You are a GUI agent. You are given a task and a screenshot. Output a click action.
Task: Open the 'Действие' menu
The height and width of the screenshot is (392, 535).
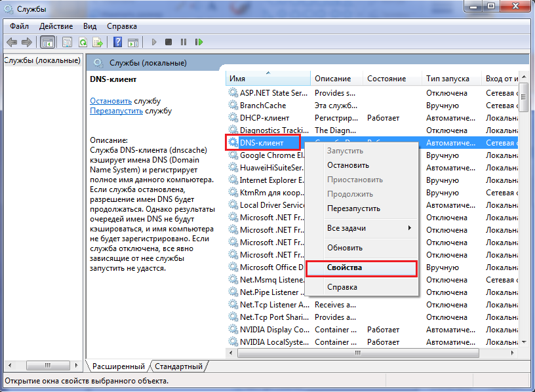[x=56, y=26]
